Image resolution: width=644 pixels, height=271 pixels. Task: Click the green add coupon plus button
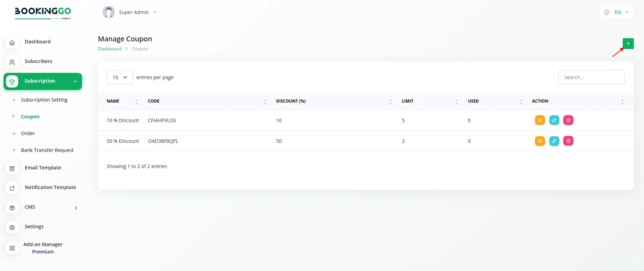(x=628, y=44)
